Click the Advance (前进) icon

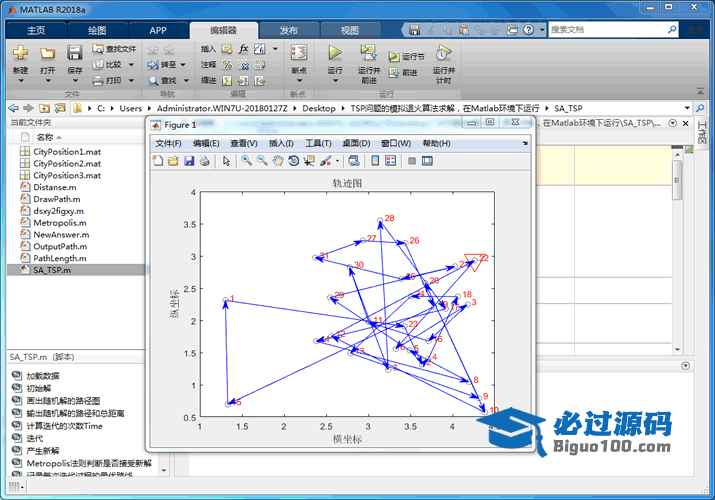[x=404, y=72]
